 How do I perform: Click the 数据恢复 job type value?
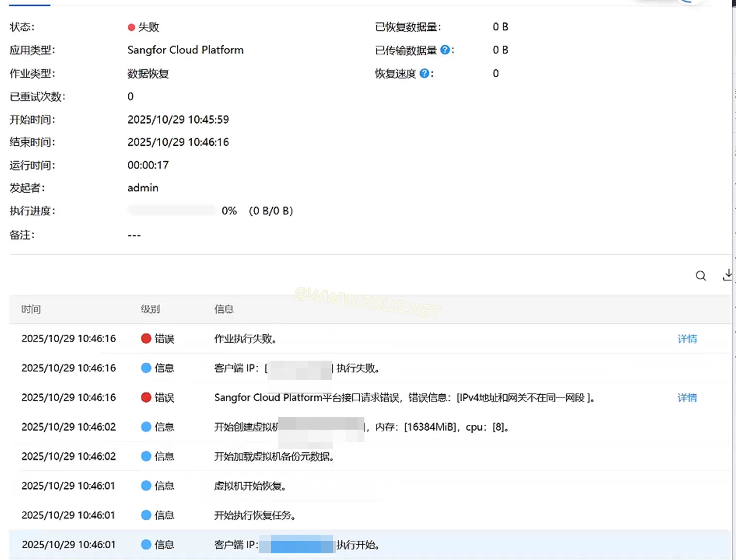(148, 74)
